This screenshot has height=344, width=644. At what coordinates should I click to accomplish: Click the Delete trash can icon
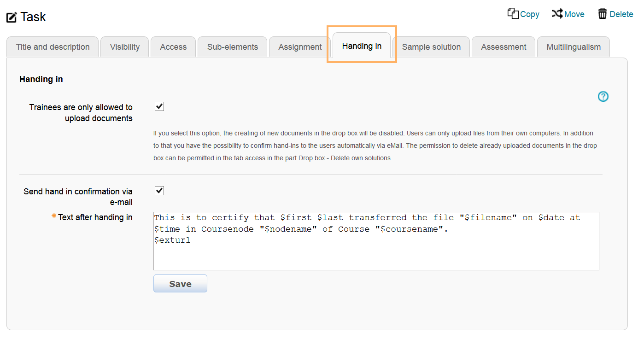[x=602, y=14]
